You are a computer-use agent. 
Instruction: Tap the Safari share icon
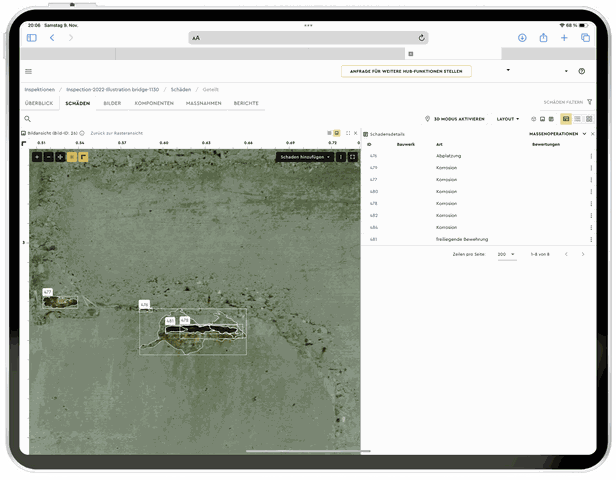click(x=543, y=38)
